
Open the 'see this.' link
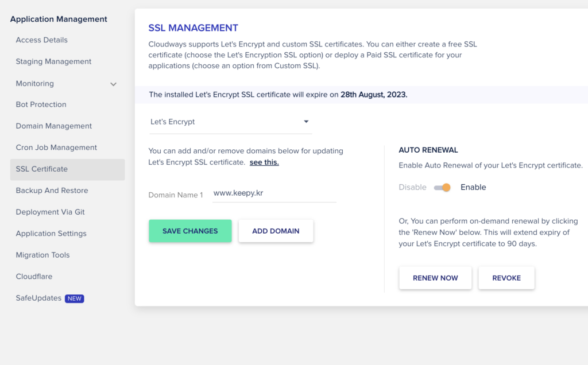click(264, 162)
